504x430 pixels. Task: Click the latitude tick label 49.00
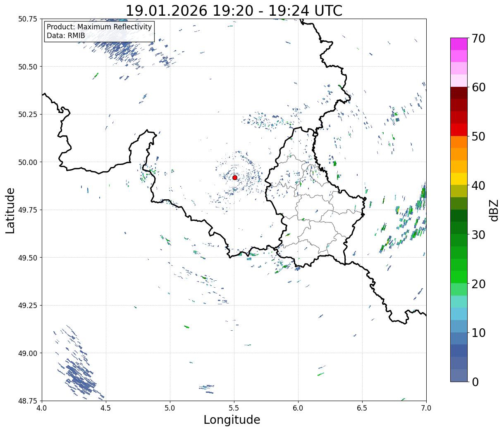[28, 353]
